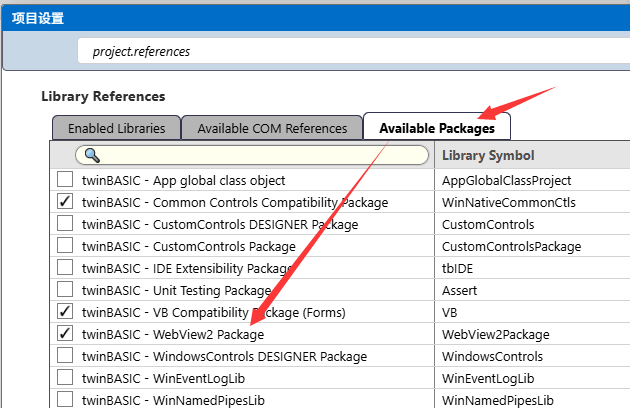Enable CustomControls DESIGNER Package checkbox
The width and height of the screenshot is (630, 408).
(x=65, y=223)
